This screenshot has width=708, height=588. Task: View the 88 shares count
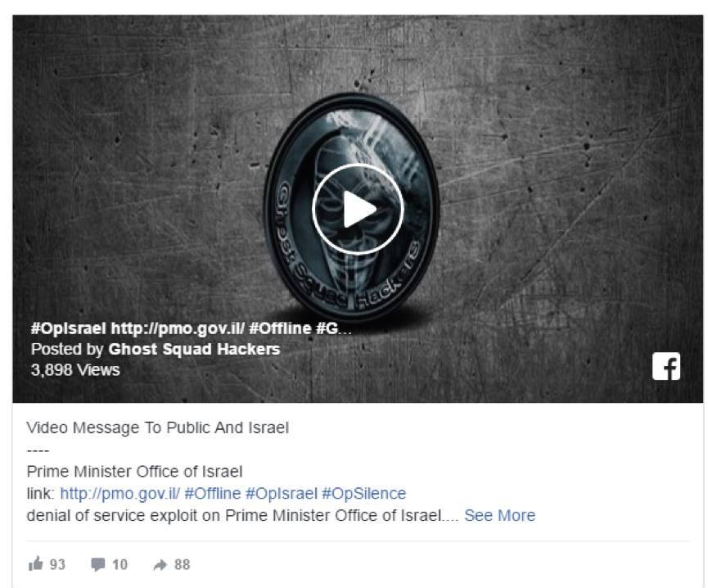click(x=182, y=564)
